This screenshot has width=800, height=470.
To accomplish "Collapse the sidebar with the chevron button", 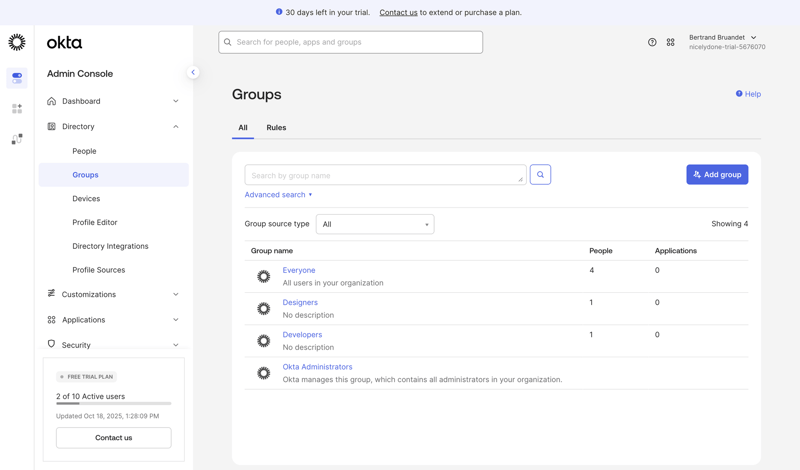I will click(x=193, y=72).
